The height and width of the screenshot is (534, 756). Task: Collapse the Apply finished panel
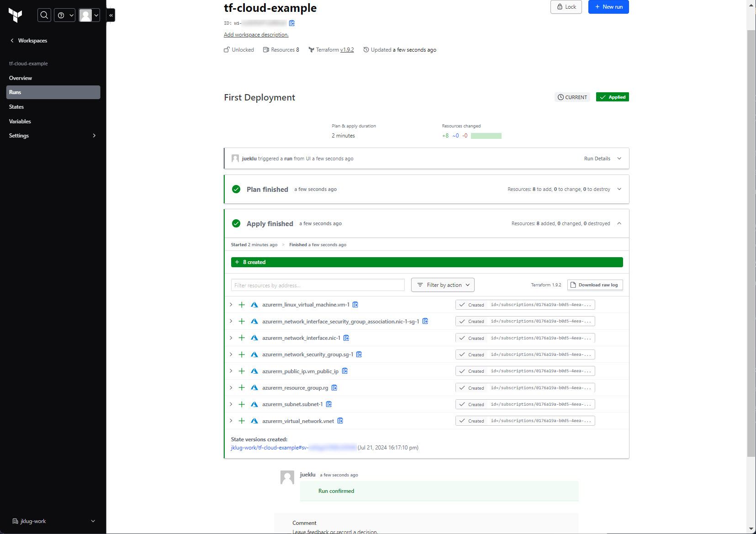[x=619, y=223]
